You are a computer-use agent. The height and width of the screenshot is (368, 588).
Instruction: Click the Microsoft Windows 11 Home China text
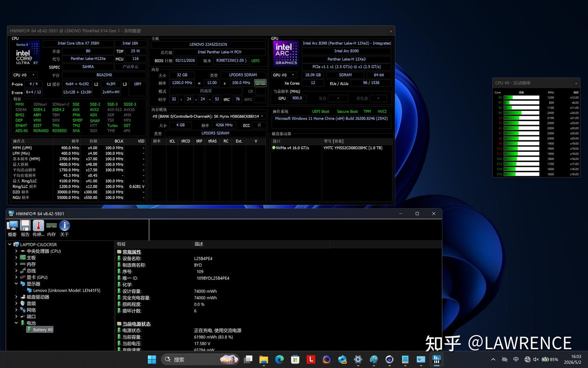pyautogui.click(x=331, y=119)
